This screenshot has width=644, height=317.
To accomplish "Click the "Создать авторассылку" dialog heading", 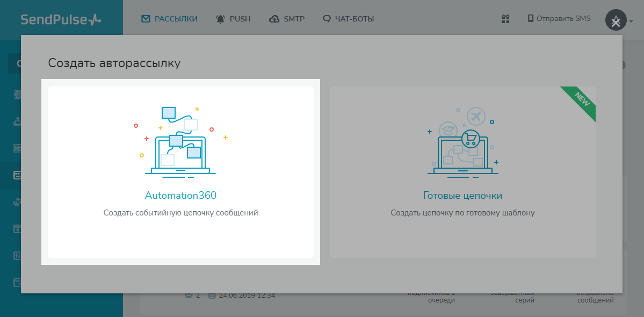I will (x=114, y=63).
